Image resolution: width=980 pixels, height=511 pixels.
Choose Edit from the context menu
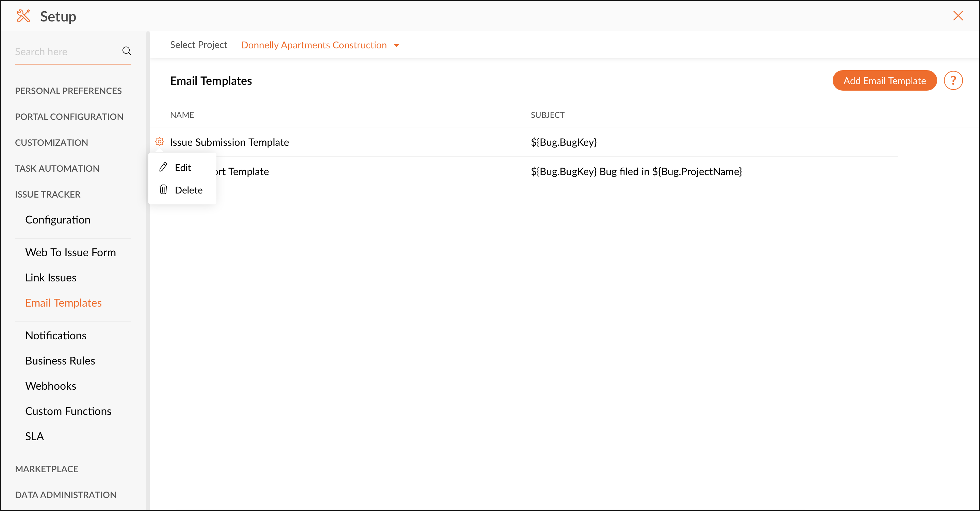pos(183,168)
